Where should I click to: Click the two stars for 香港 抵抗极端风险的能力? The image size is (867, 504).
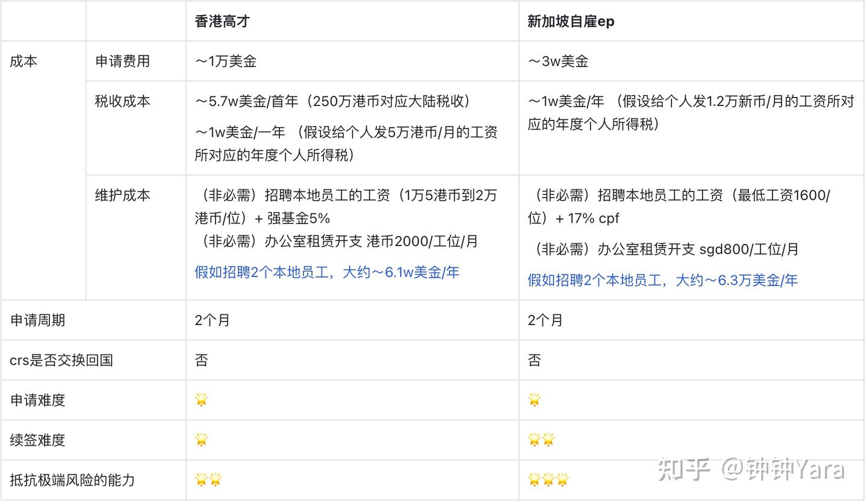209,479
